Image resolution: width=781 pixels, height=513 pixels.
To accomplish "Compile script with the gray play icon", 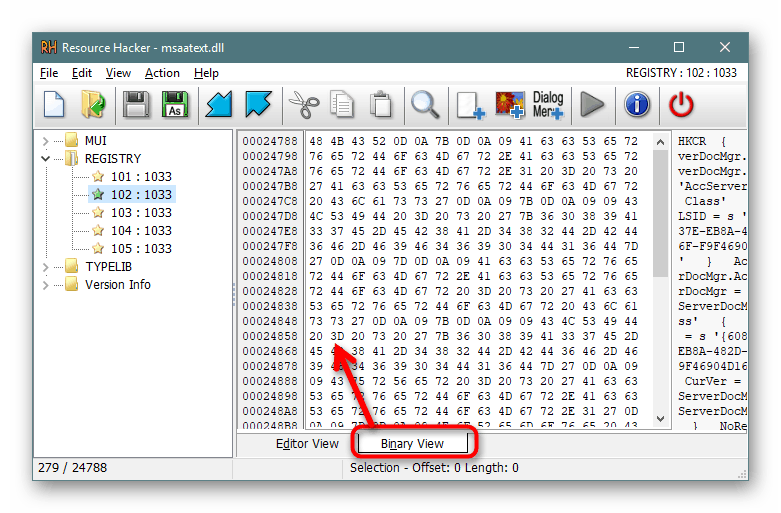I will click(x=592, y=105).
